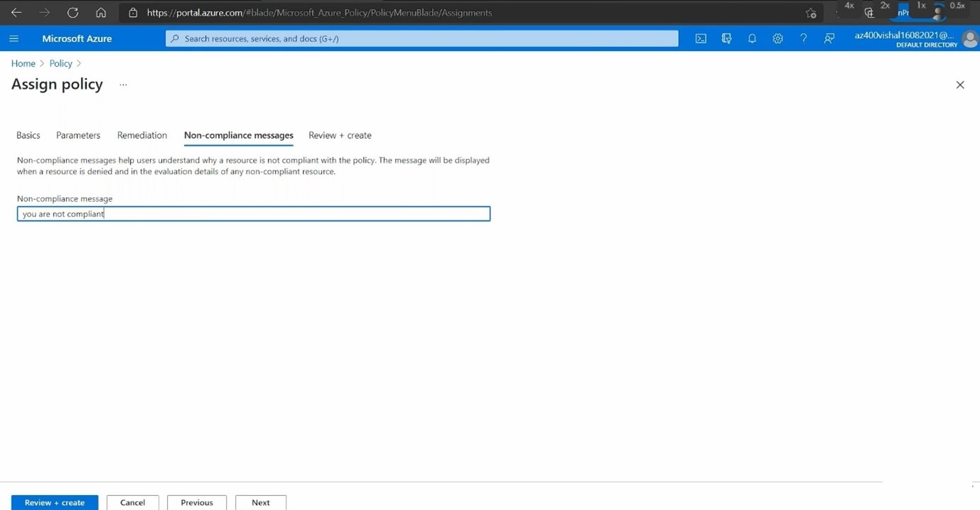Navigate to Policy breadcrumb link
Screen dimensions: 980x510
60,63
